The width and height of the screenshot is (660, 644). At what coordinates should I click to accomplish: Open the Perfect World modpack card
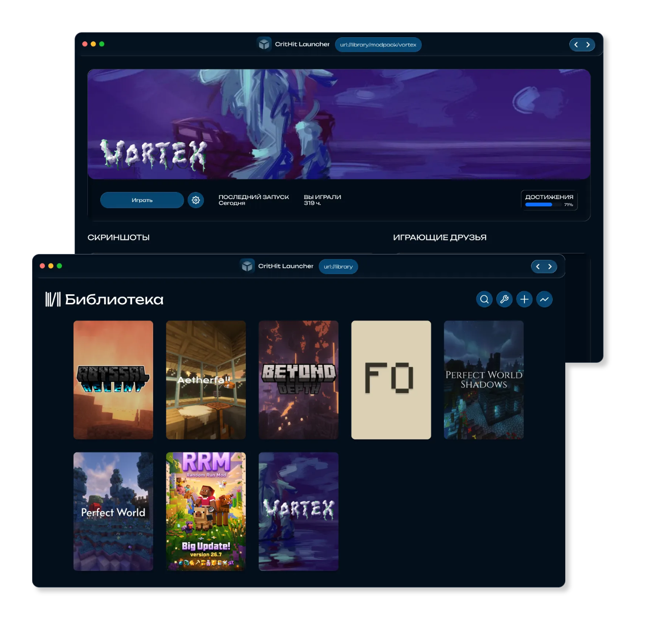pos(113,511)
